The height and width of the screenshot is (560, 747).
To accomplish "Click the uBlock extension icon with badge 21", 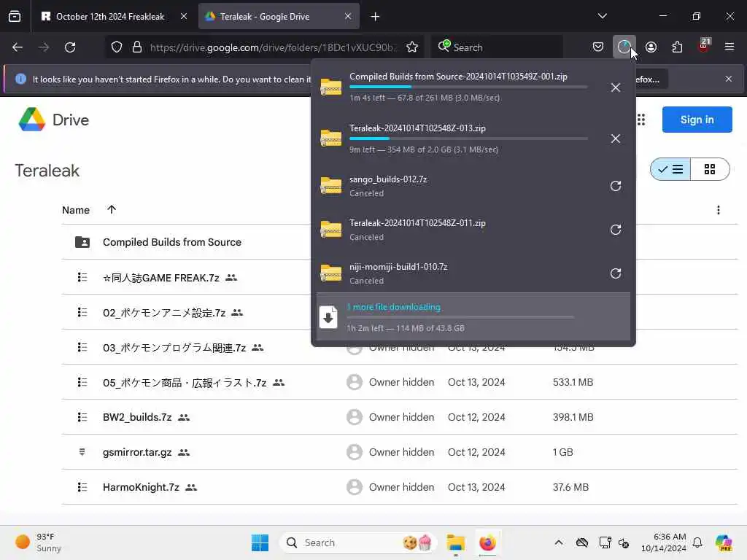I will (704, 46).
